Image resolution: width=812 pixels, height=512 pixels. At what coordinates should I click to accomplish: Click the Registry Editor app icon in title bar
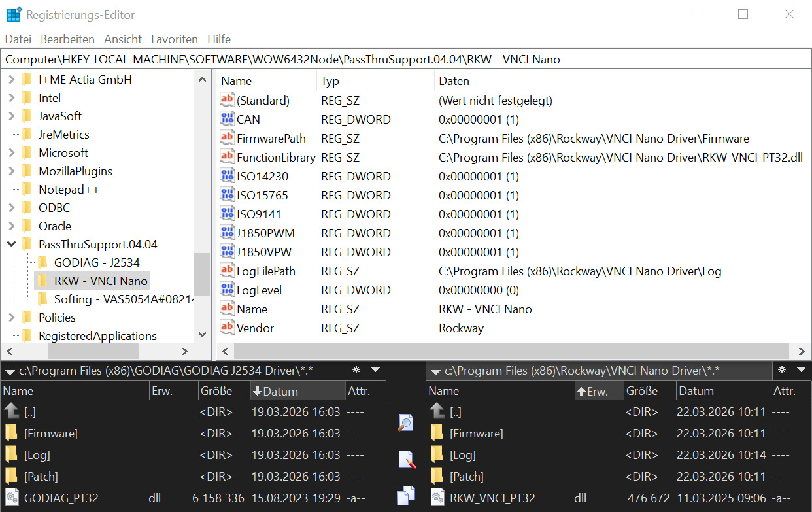pos(14,14)
